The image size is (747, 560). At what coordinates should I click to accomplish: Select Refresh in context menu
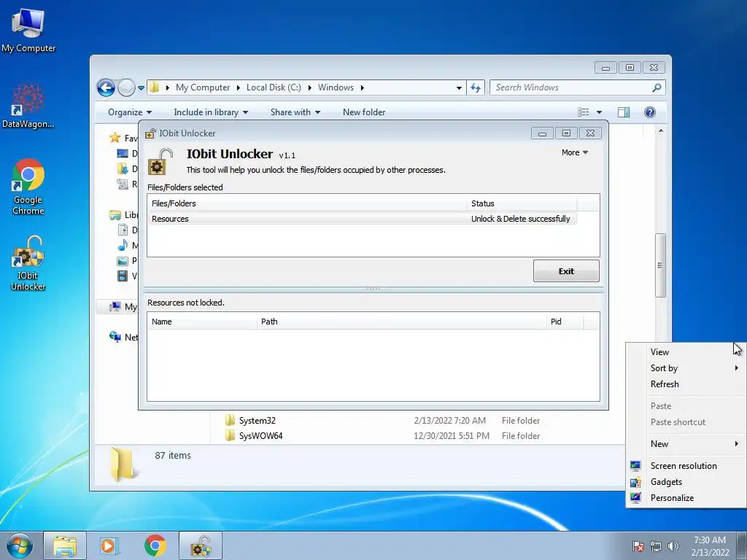tap(686, 384)
